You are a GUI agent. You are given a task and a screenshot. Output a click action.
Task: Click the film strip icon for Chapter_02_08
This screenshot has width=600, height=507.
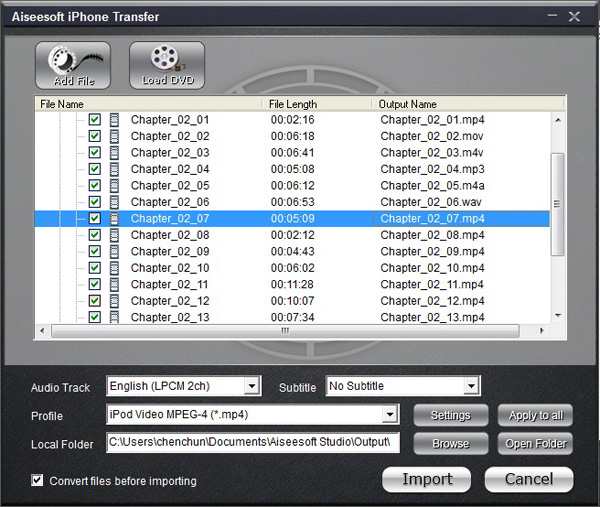click(x=114, y=235)
